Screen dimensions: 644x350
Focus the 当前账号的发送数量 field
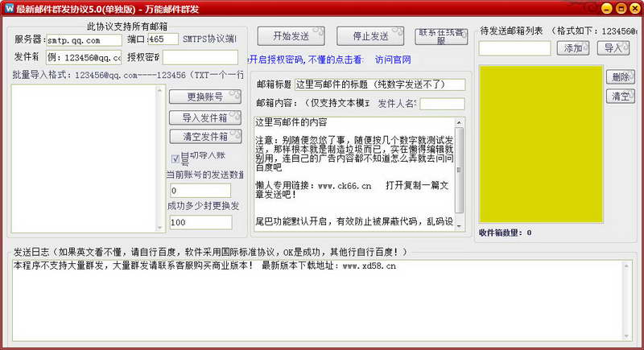(200, 191)
